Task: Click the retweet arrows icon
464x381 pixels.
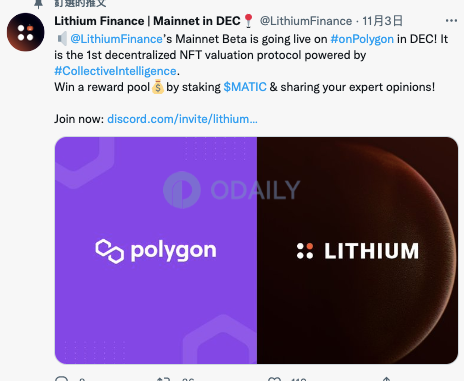Action: pos(163,379)
